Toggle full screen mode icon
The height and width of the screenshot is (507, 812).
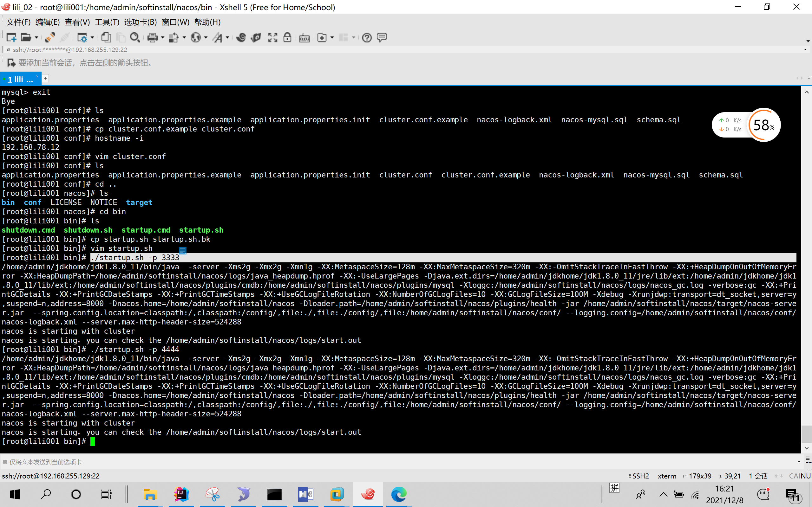272,38
